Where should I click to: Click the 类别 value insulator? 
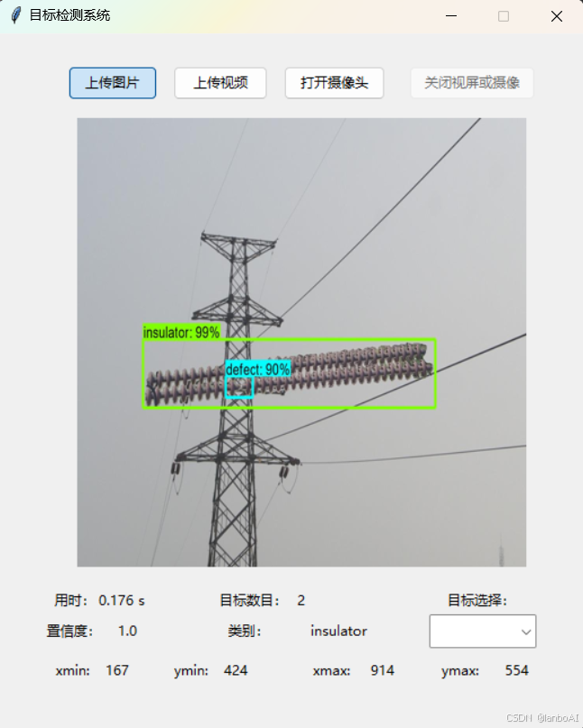coord(338,631)
